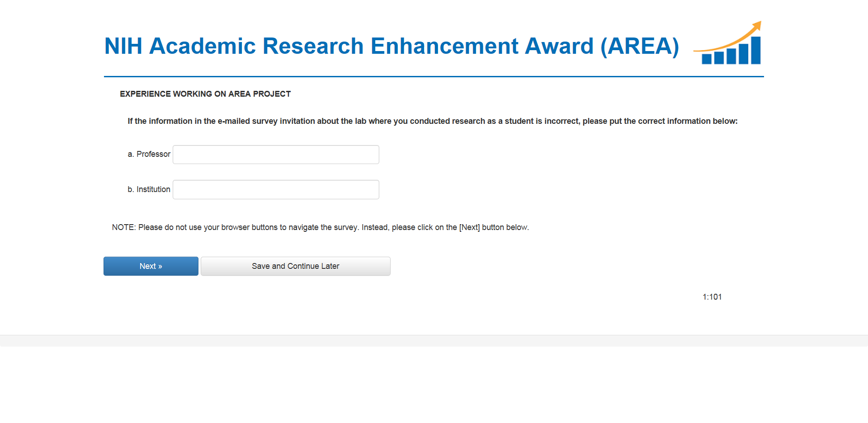Click the "[Next]" word in the note
868x423 pixels.
(x=469, y=227)
